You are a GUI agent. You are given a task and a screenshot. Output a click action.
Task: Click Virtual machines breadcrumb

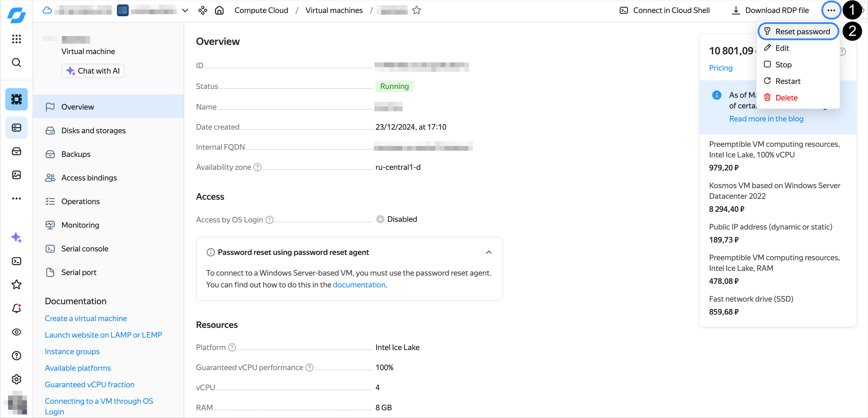click(334, 10)
